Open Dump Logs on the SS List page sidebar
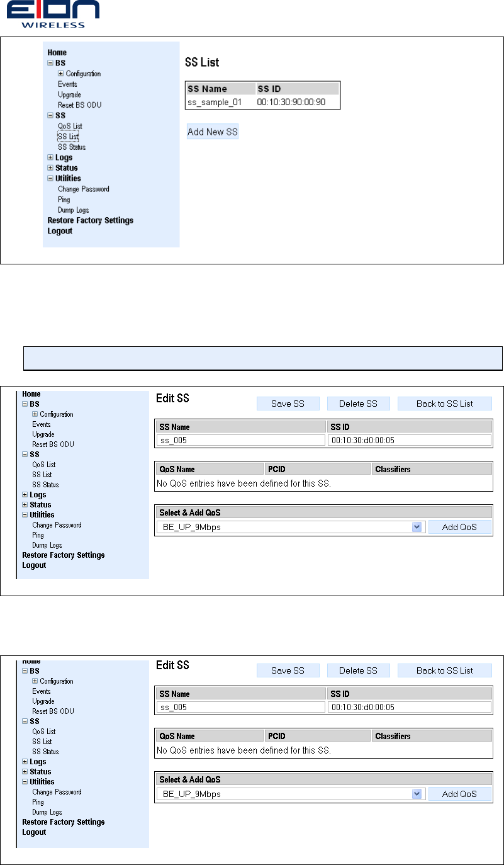Image resolution: width=504 pixels, height=865 pixels. (74, 210)
